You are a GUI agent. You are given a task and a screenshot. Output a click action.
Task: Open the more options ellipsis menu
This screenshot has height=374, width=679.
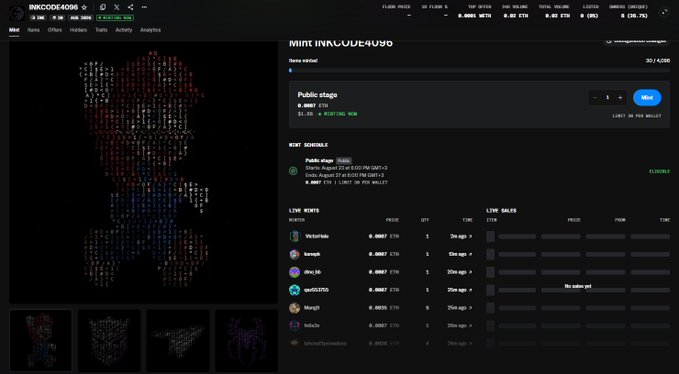[x=144, y=7]
